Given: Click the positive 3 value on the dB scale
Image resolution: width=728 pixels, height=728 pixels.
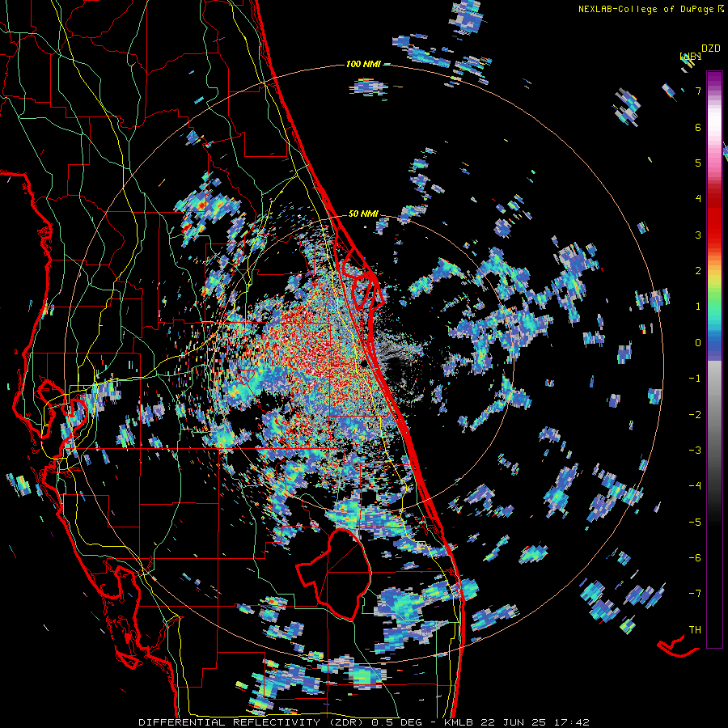Looking at the screenshot, I should tap(698, 235).
